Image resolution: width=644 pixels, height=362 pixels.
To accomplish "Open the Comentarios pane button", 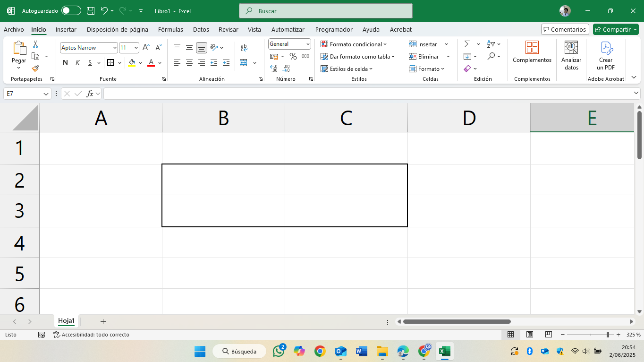I will coord(565,29).
